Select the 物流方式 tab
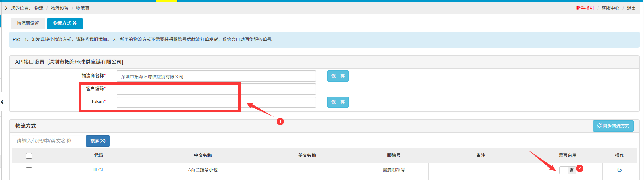The width and height of the screenshot is (644, 180). coord(62,23)
